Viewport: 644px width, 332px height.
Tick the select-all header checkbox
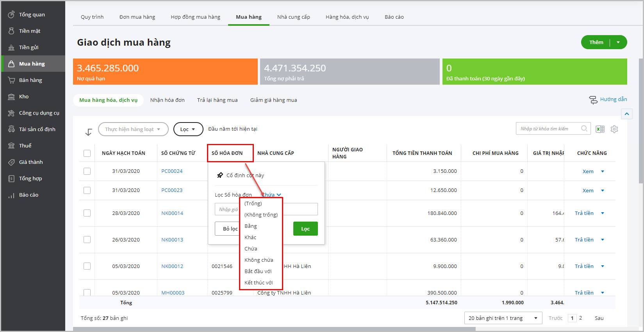[87, 153]
